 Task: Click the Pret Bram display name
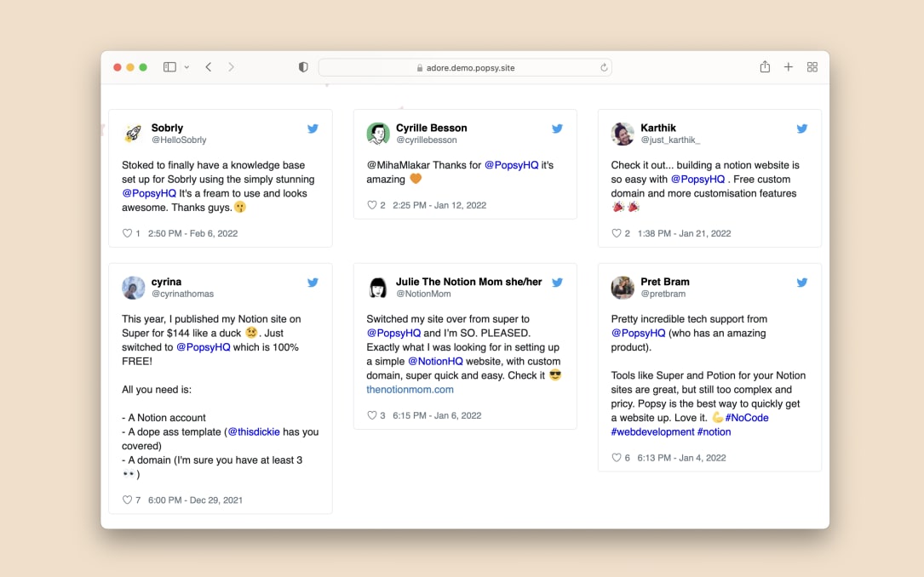tap(665, 282)
